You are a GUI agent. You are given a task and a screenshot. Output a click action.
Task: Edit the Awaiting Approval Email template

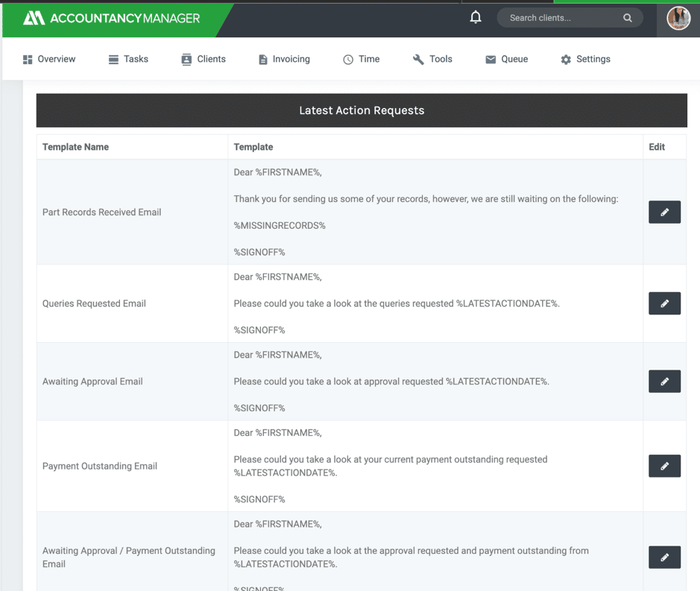(x=664, y=381)
